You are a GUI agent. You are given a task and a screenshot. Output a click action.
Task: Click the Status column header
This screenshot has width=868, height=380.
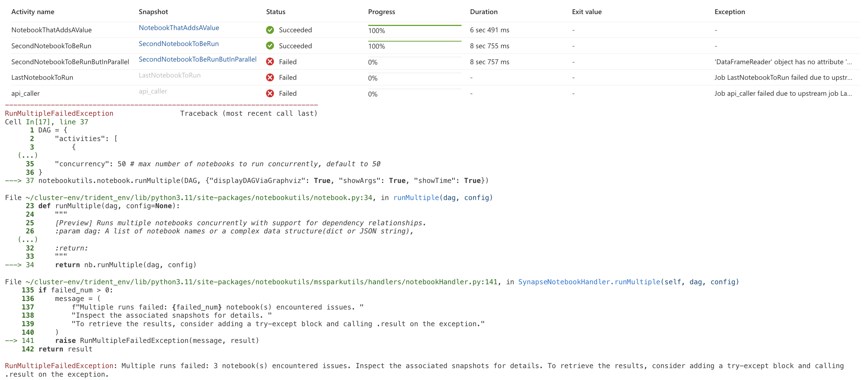(x=275, y=12)
